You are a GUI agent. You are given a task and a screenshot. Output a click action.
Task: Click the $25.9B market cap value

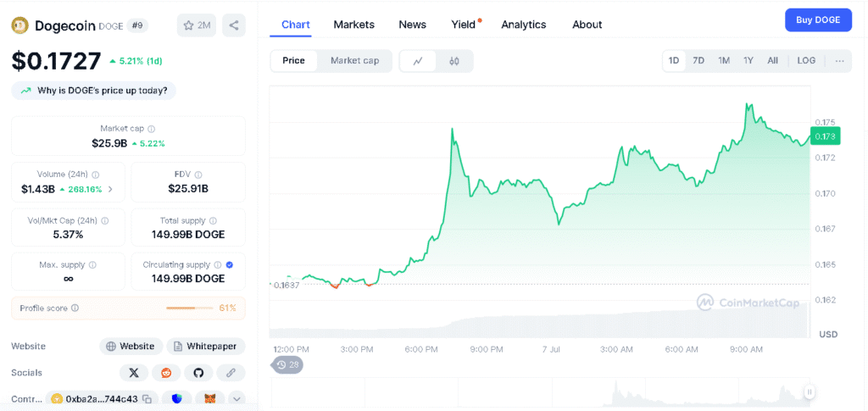coord(109,143)
